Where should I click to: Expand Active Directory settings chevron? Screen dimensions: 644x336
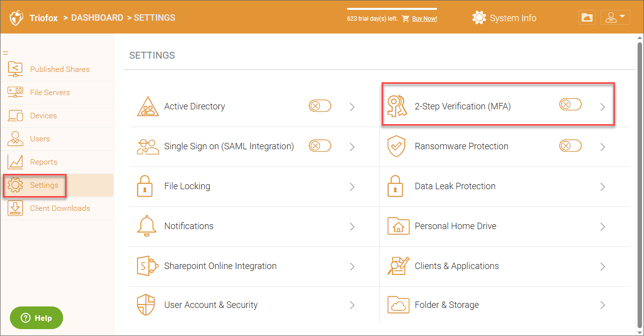click(352, 107)
